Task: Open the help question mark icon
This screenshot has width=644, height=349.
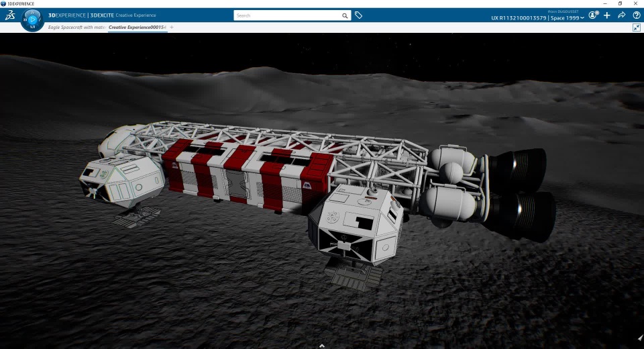Action: pyautogui.click(x=637, y=15)
